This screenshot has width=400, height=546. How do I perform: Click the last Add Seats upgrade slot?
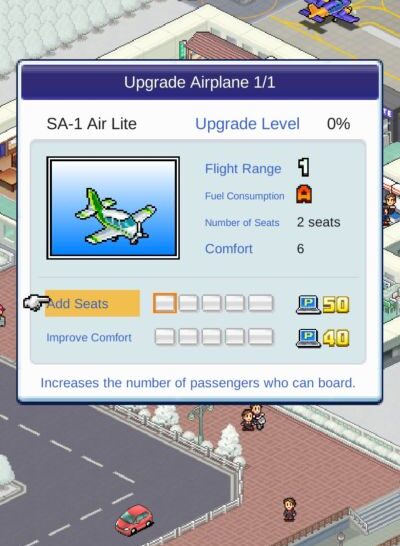pos(260,303)
